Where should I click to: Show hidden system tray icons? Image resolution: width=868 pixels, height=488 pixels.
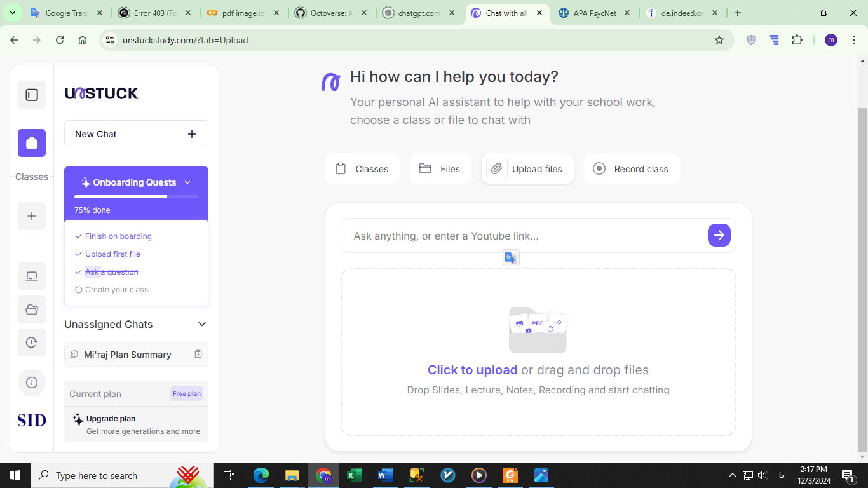coord(732,475)
